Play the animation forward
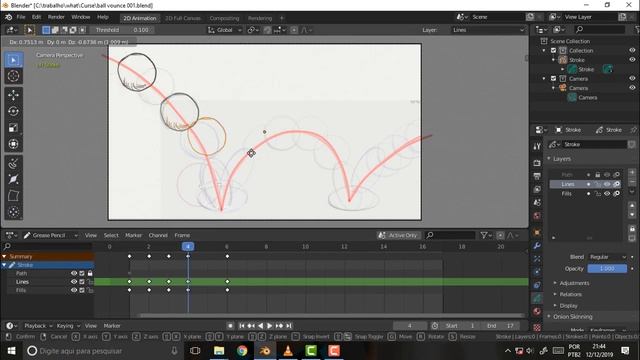Image resolution: width=640 pixels, height=360 pixels. pyautogui.click(x=269, y=326)
